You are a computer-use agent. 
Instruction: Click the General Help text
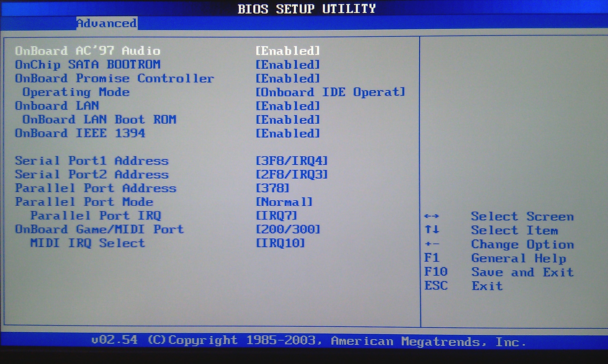tap(518, 258)
